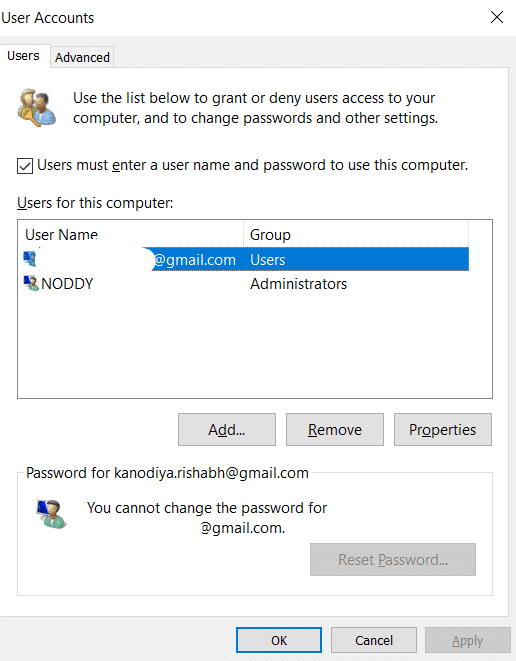
Task: Select the Users tab
Action: [x=24, y=56]
